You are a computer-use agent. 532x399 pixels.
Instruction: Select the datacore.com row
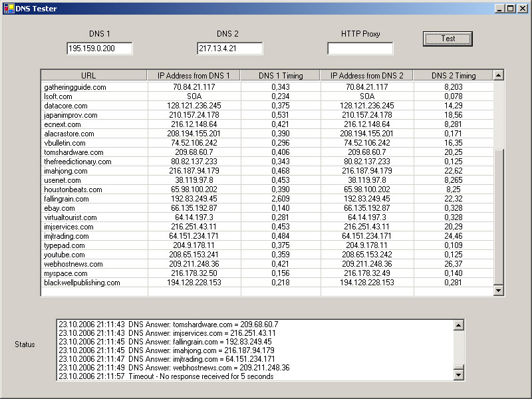click(x=267, y=106)
